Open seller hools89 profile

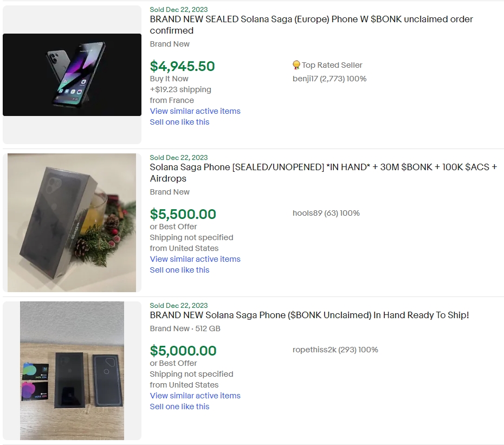307,213
